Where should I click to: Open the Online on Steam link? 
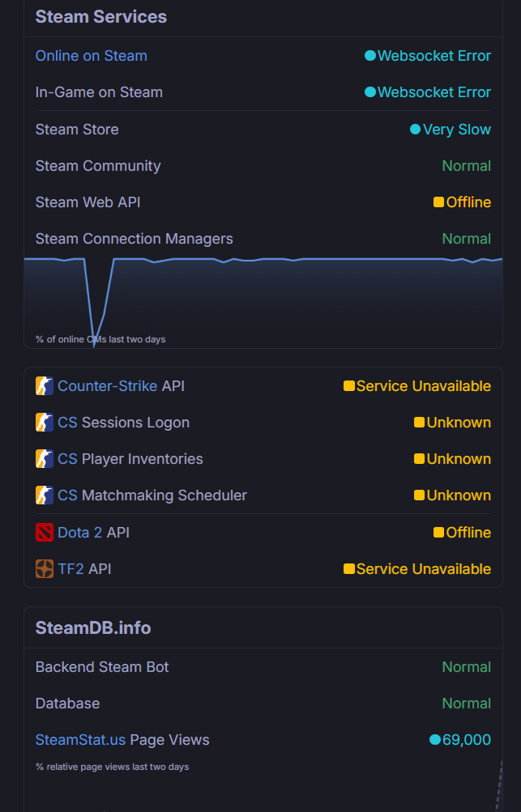pos(91,56)
